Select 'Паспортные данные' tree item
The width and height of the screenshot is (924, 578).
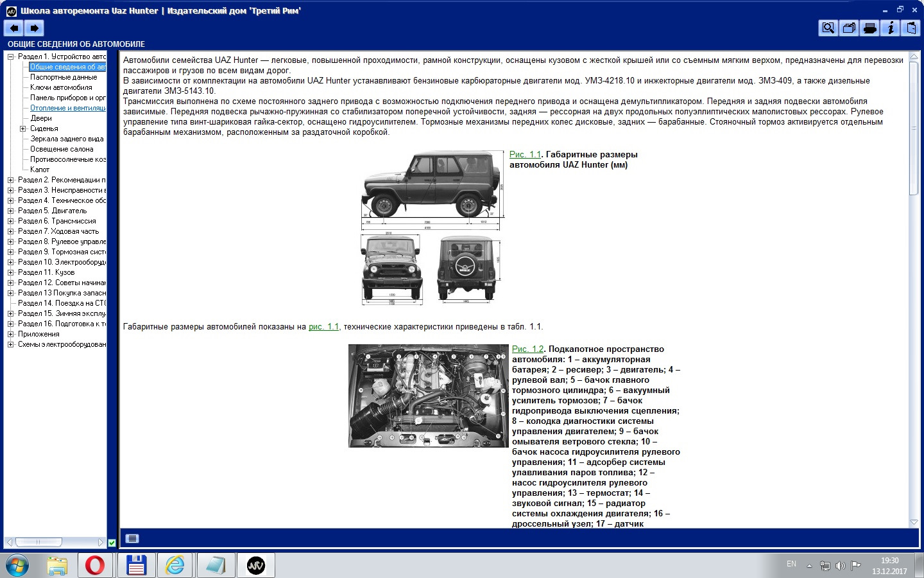(x=64, y=77)
